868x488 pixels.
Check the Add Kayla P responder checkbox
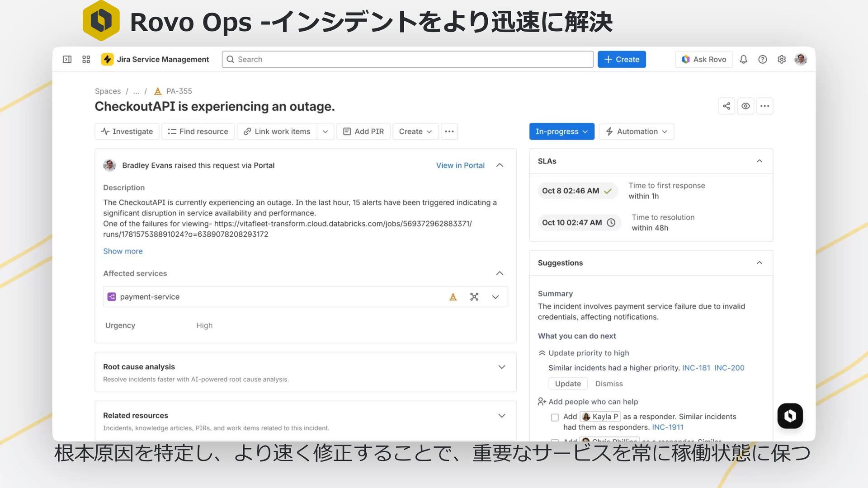(555, 417)
